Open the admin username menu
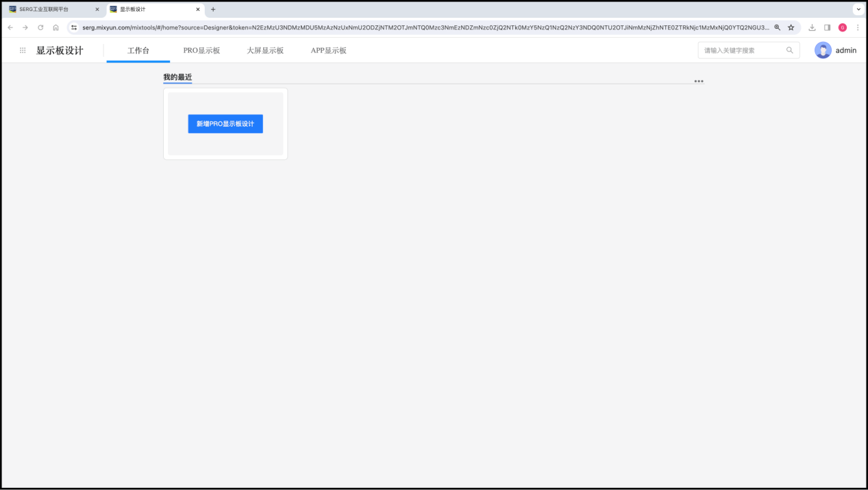 [x=845, y=51]
